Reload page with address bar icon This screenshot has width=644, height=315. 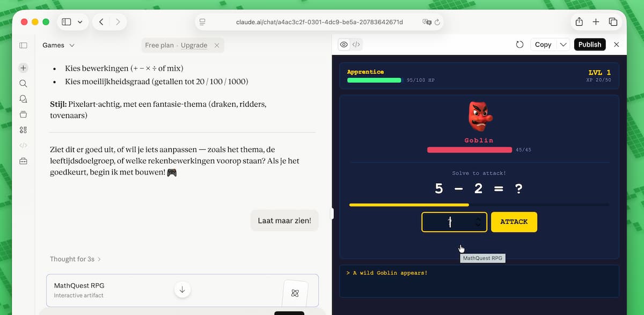437,22
